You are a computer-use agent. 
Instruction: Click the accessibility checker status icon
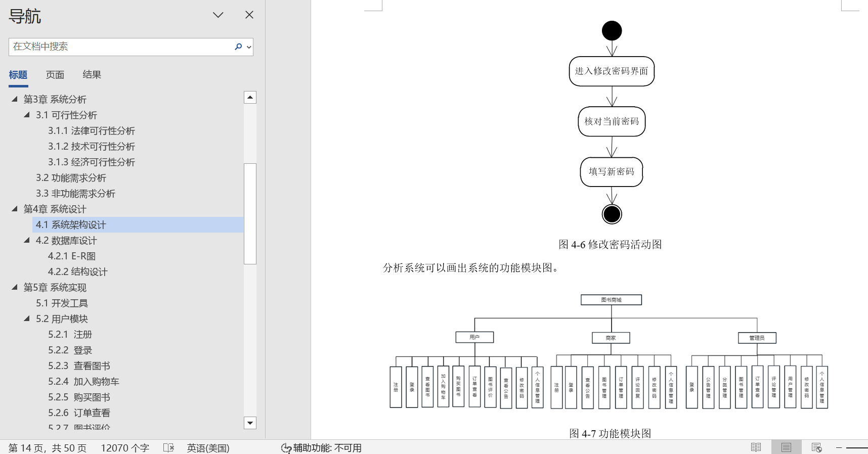286,448
